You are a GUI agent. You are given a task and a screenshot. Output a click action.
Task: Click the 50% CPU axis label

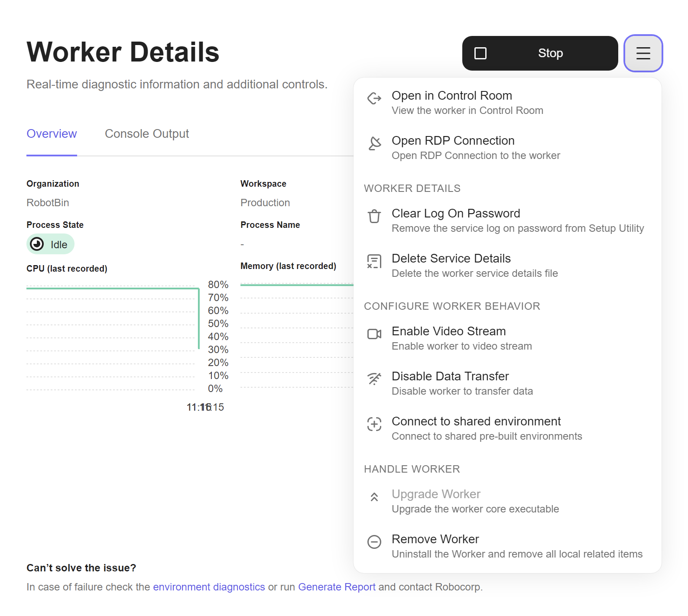(x=218, y=324)
